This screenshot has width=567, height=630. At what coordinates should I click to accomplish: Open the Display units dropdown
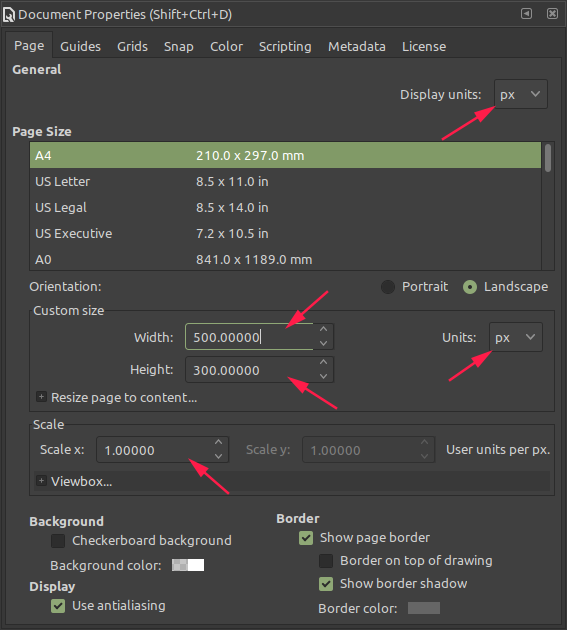520,94
